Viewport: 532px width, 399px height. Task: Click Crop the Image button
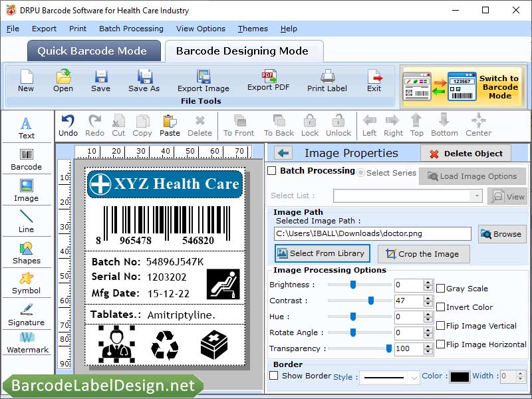coord(424,254)
